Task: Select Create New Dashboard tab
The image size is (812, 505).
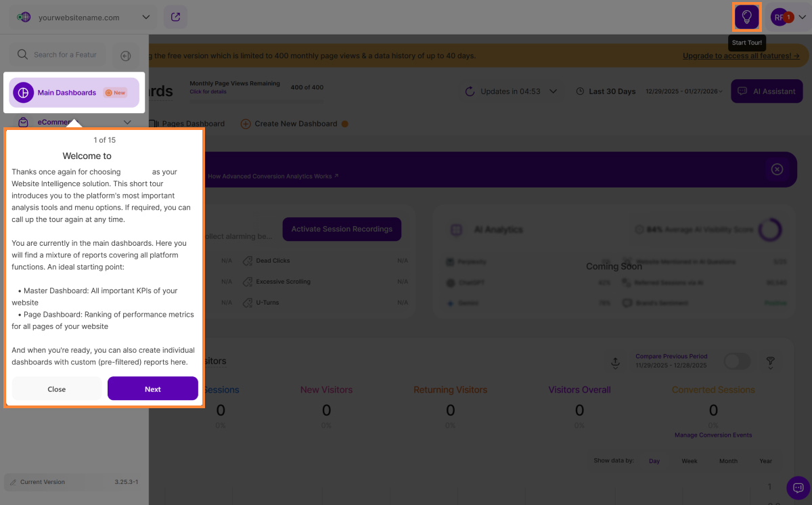Action: 295,124
